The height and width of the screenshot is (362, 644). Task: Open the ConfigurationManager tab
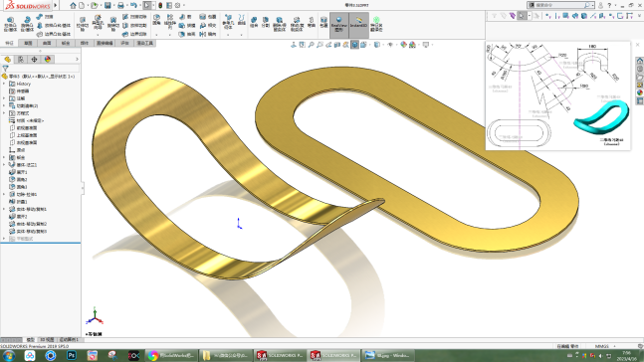pyautogui.click(x=34, y=60)
